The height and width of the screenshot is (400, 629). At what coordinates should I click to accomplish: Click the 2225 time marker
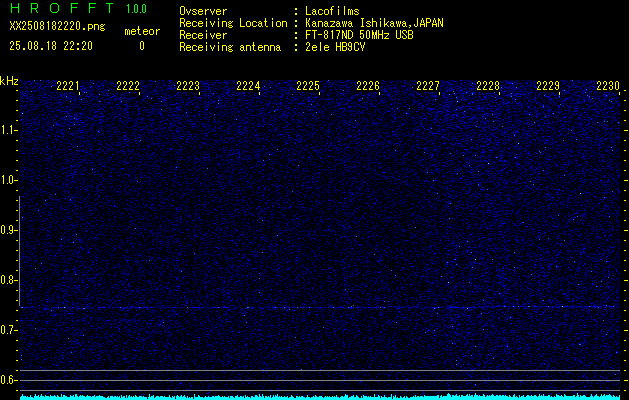(308, 86)
